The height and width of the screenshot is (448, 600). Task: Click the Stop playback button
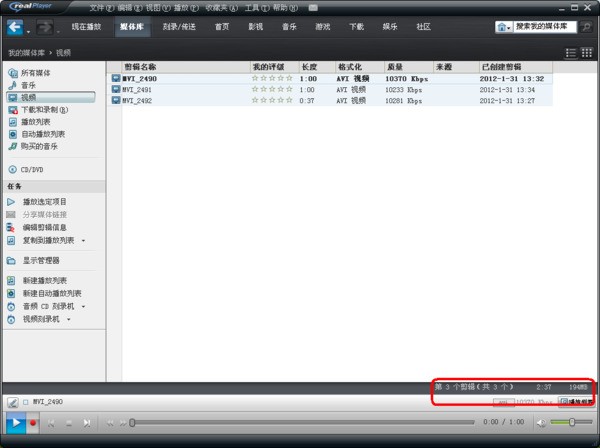(69, 423)
